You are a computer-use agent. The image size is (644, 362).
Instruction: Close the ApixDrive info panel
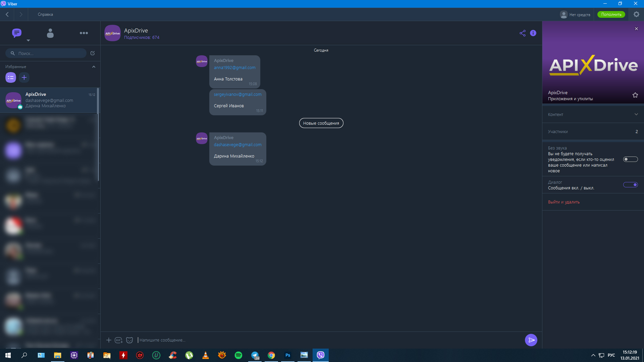636,29
